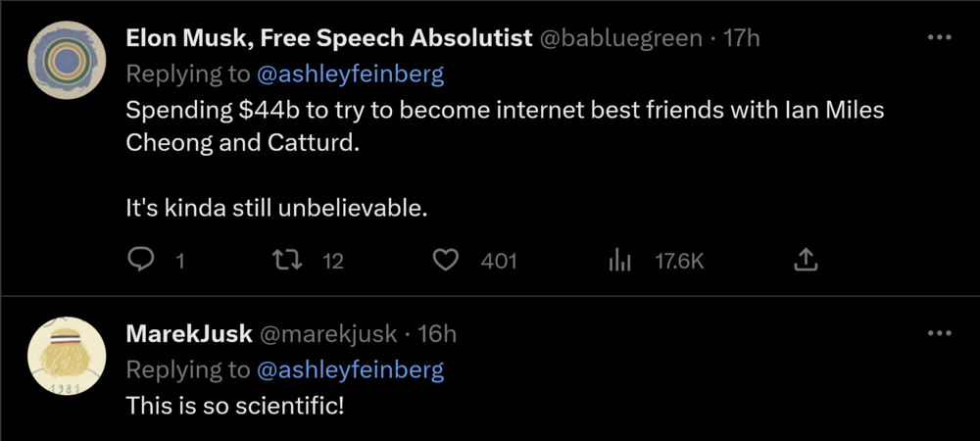View analytics bar chart icon
The width and height of the screenshot is (980, 441).
619,260
